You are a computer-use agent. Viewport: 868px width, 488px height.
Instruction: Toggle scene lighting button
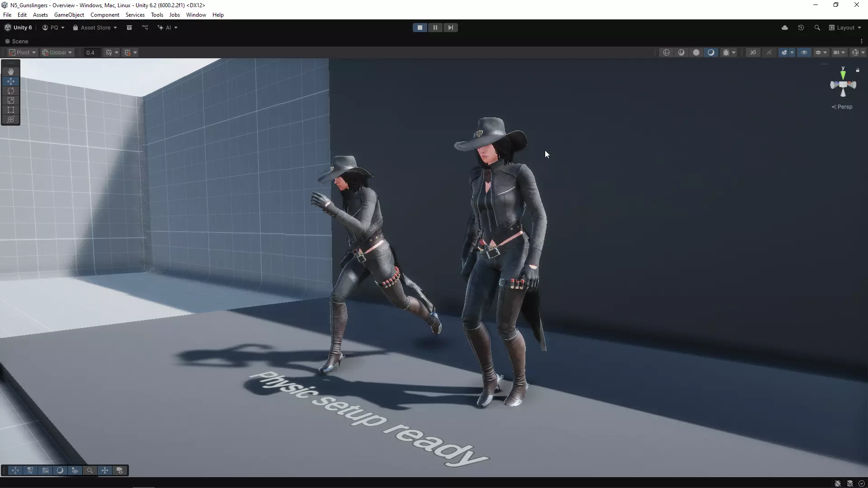click(x=769, y=52)
